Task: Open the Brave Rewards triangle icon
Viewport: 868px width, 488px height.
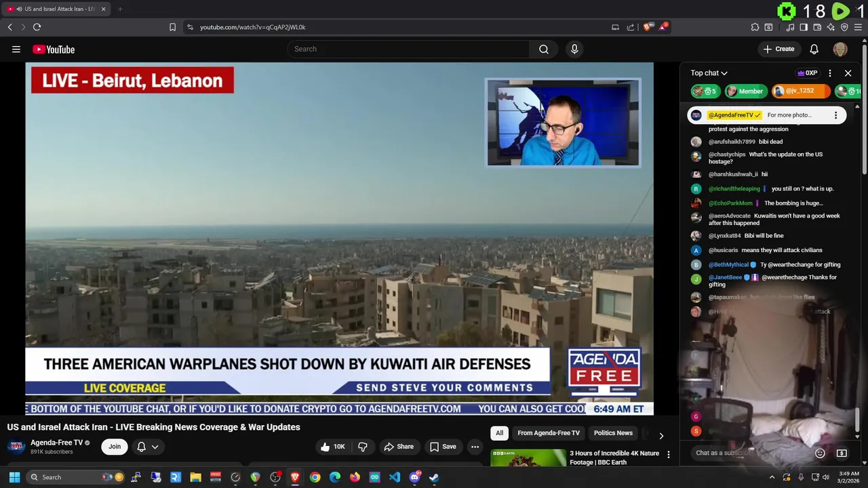Action: click(664, 27)
